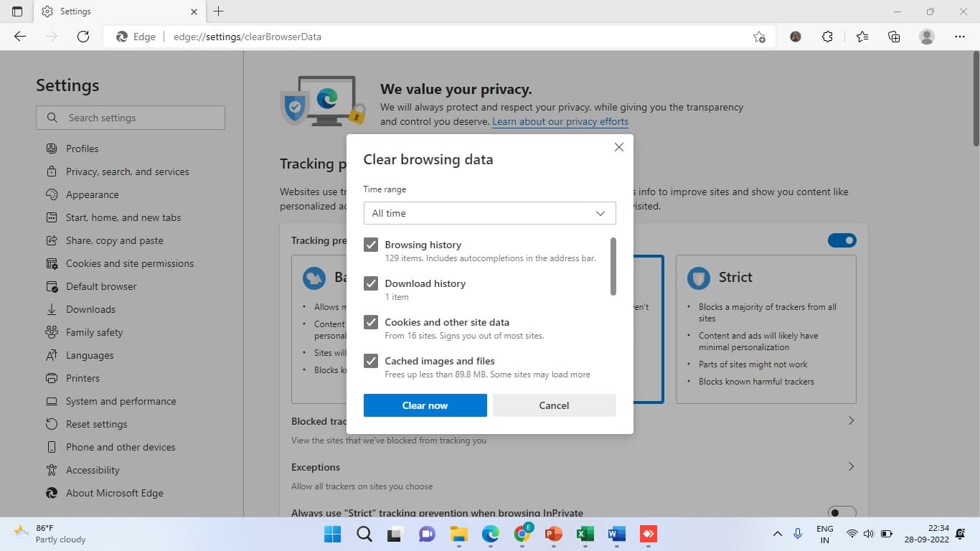Screen dimensions: 980x551
Task: Open the Collections icon in toolbar
Action: pos(894,37)
